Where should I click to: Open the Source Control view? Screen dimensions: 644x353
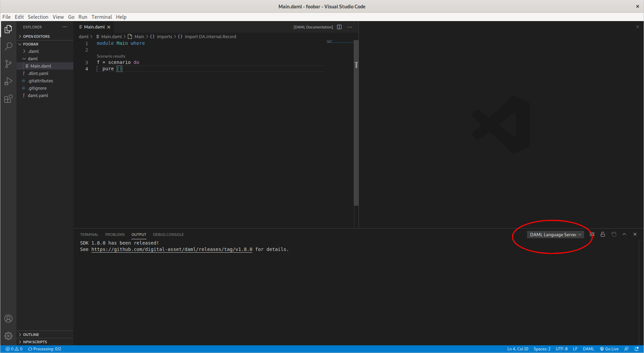(x=8, y=64)
